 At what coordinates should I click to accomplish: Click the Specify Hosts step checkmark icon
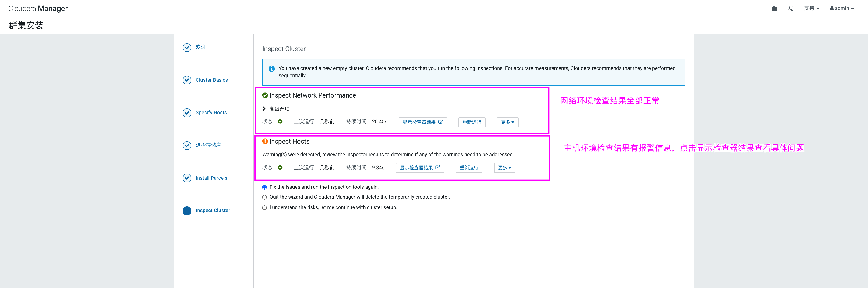tap(187, 113)
